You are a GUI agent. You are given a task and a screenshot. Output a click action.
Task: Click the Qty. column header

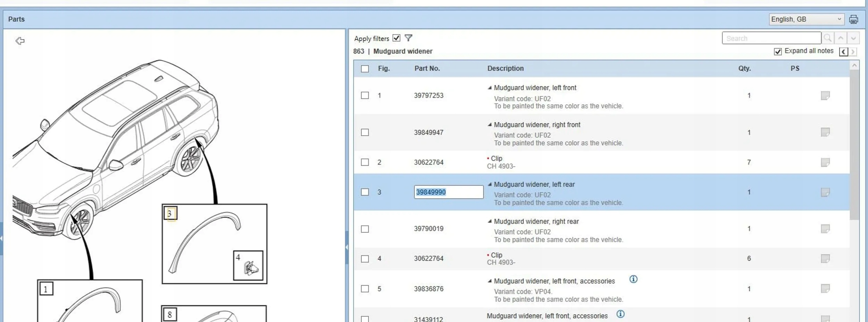744,68
